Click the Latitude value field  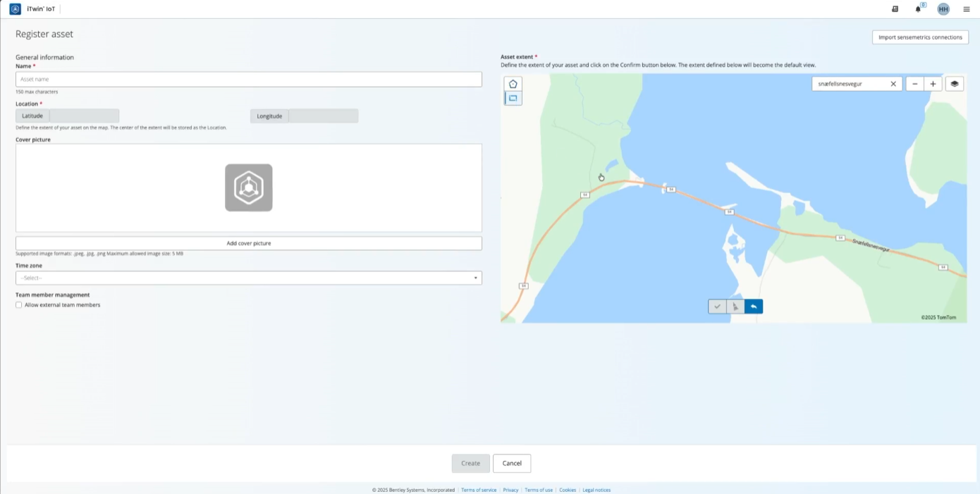tap(84, 116)
